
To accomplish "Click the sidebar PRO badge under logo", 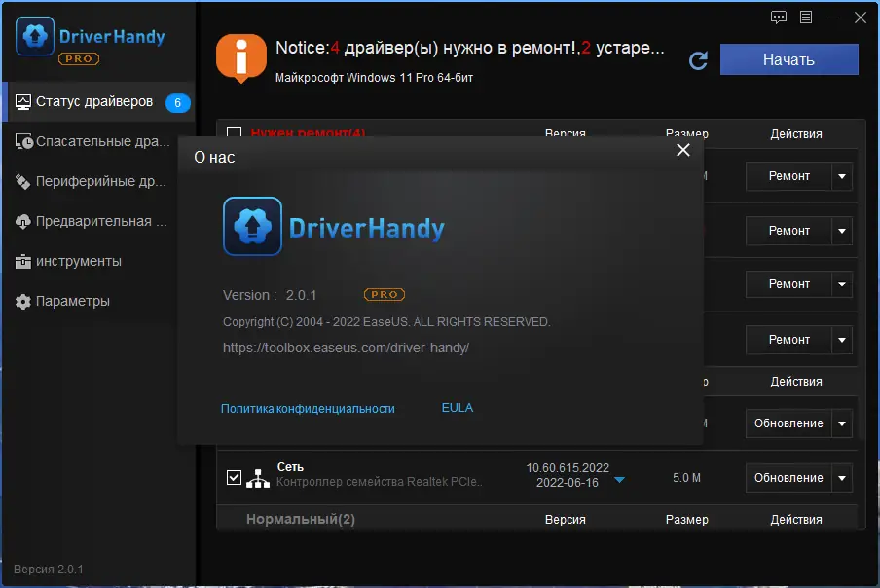I will pos(79,59).
